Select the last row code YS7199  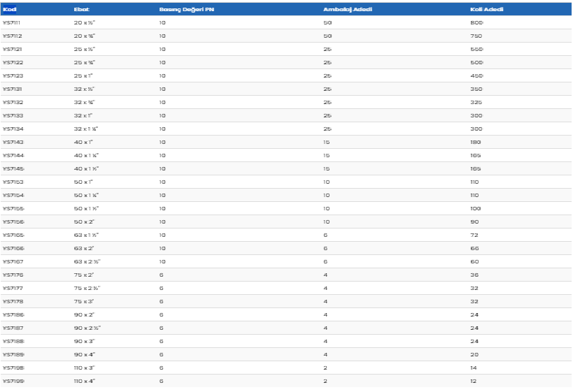click(x=13, y=381)
